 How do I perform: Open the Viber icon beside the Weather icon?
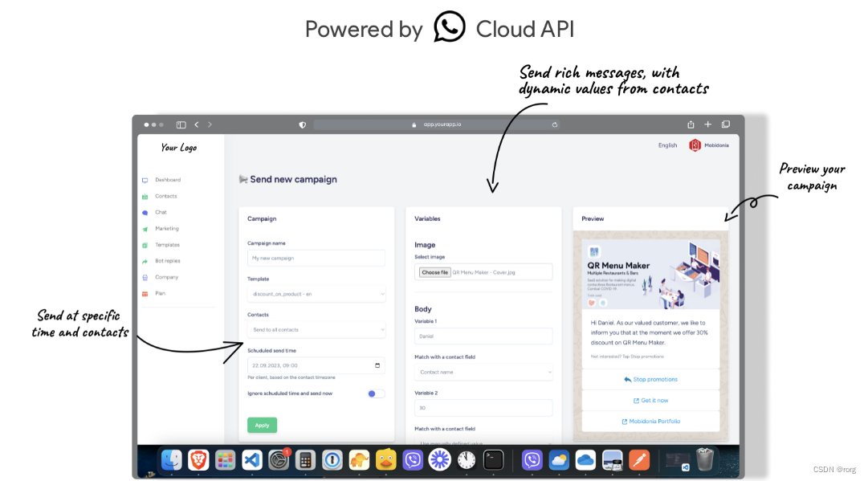pos(532,460)
